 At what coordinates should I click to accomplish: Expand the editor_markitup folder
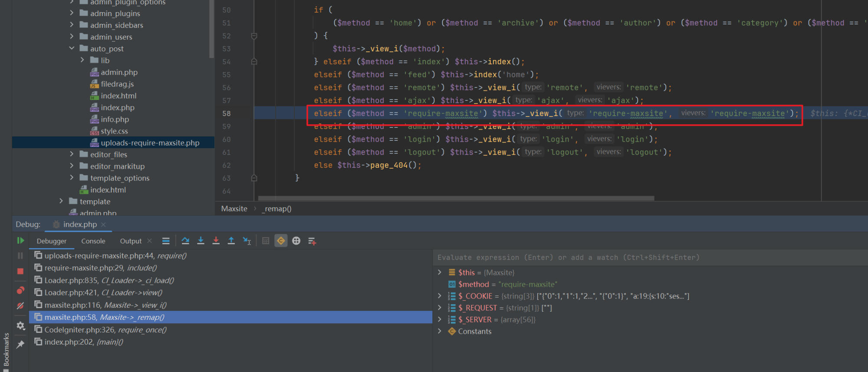pos(72,166)
